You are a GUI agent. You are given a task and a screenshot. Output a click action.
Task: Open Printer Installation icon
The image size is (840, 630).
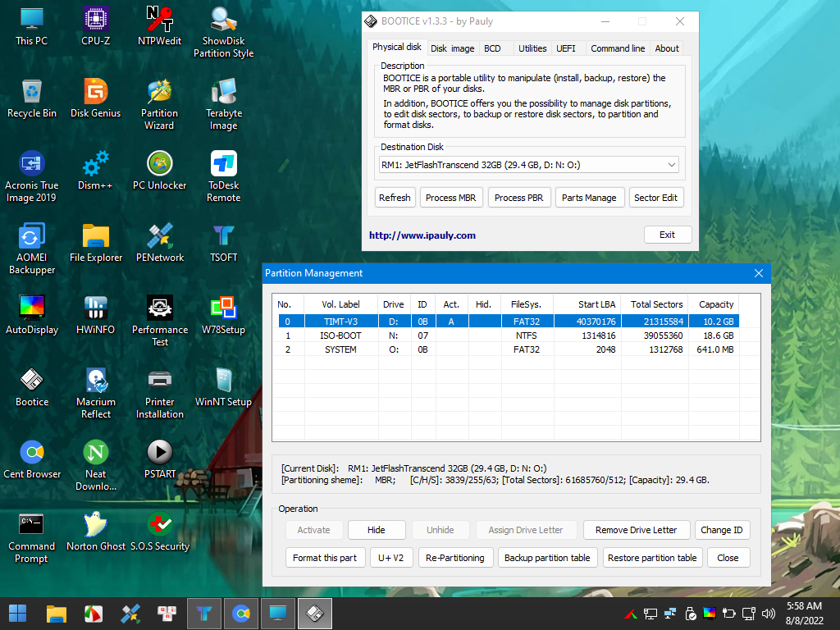(160, 394)
